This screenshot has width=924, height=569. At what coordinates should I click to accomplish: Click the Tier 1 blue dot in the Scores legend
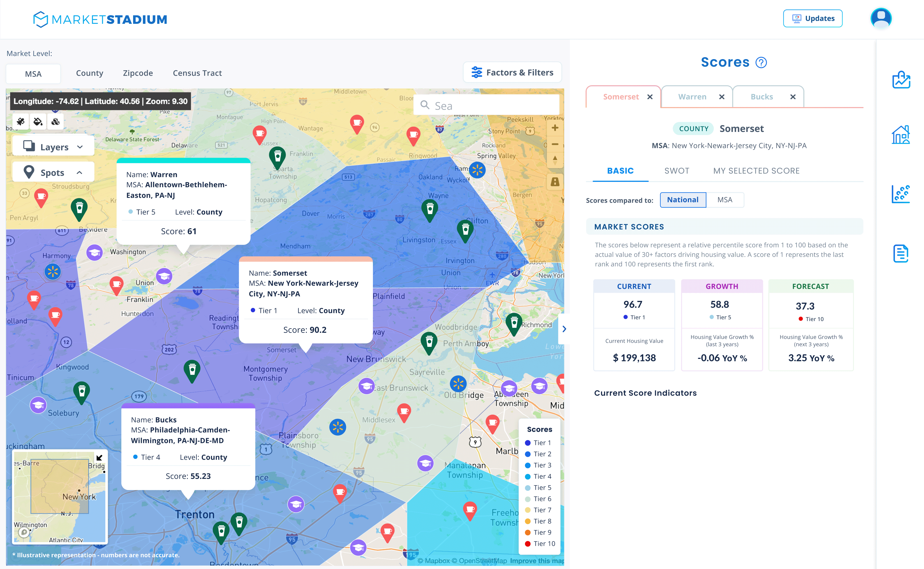(x=528, y=443)
